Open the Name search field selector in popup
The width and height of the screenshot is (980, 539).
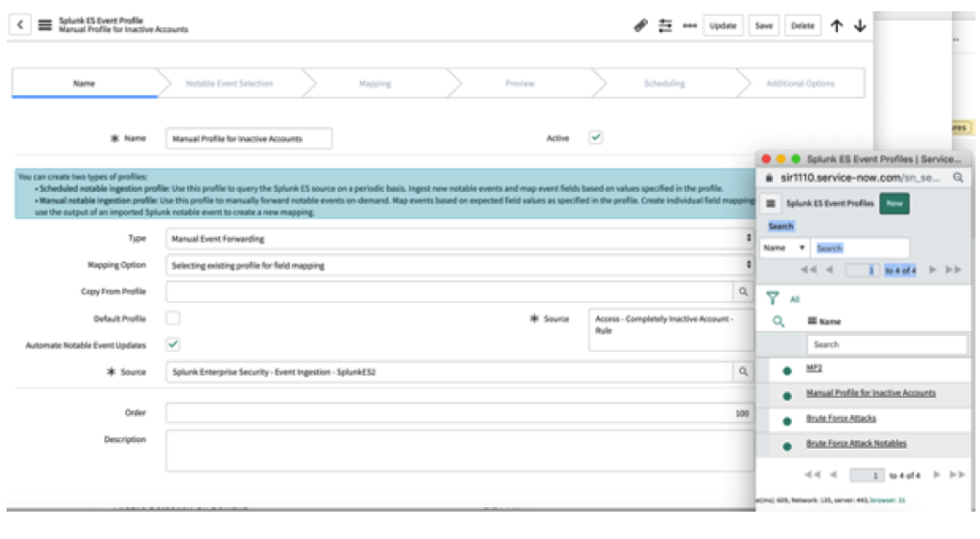784,247
